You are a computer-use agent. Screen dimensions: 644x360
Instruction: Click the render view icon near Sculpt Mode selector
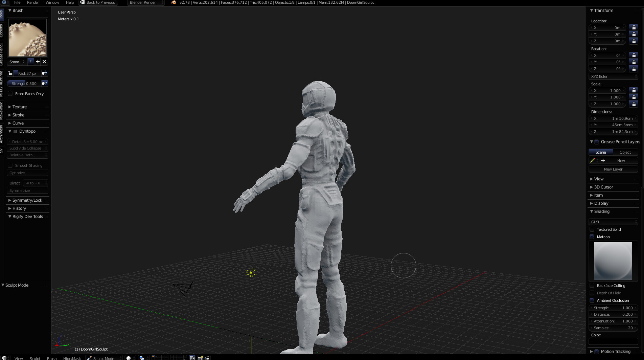click(x=129, y=358)
